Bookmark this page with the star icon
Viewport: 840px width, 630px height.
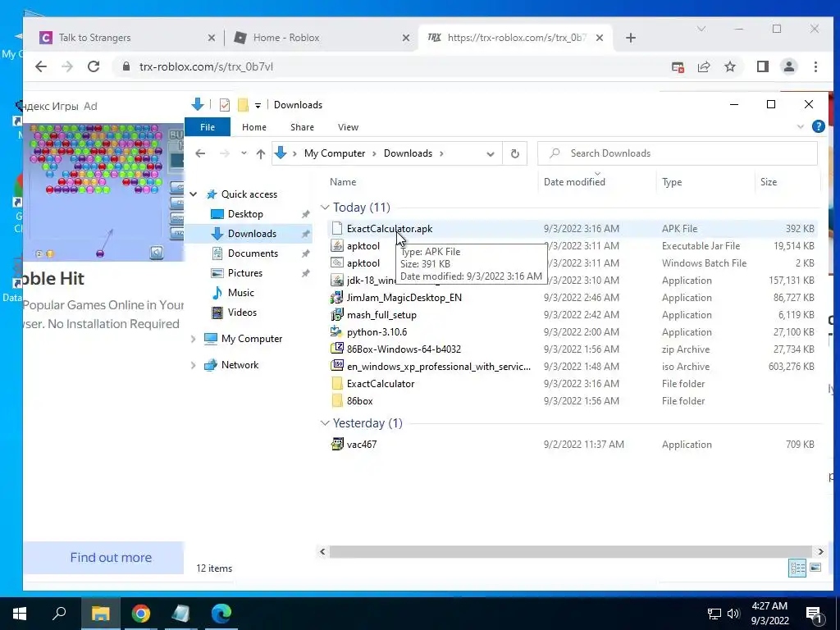point(729,66)
